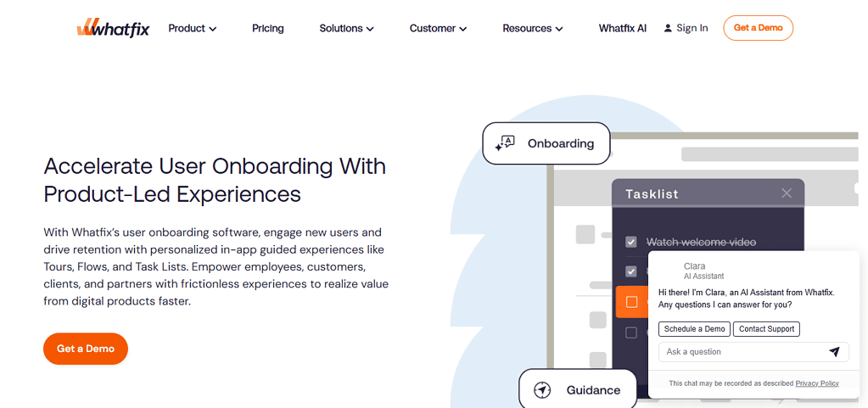The image size is (868, 408).
Task: Click the Ask a question field
Action: click(738, 352)
